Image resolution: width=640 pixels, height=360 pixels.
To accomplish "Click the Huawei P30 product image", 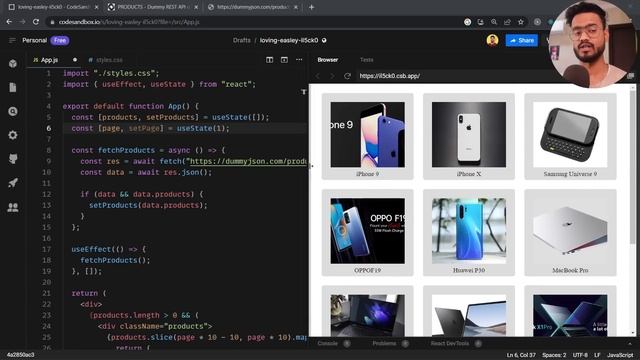I will click(x=469, y=231).
